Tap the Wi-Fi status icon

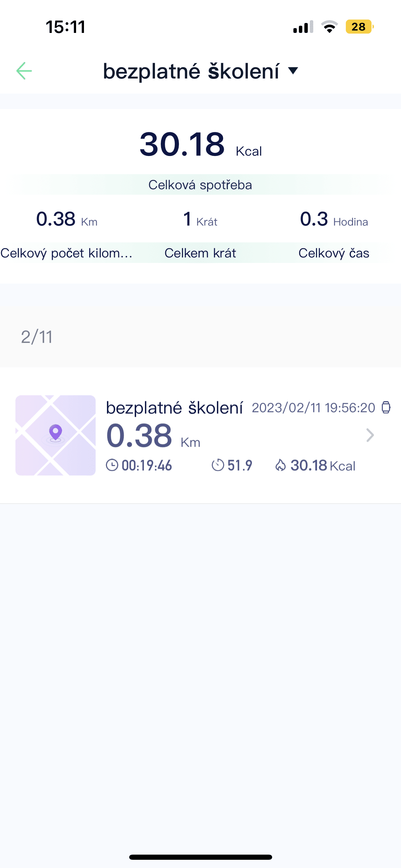(x=329, y=27)
